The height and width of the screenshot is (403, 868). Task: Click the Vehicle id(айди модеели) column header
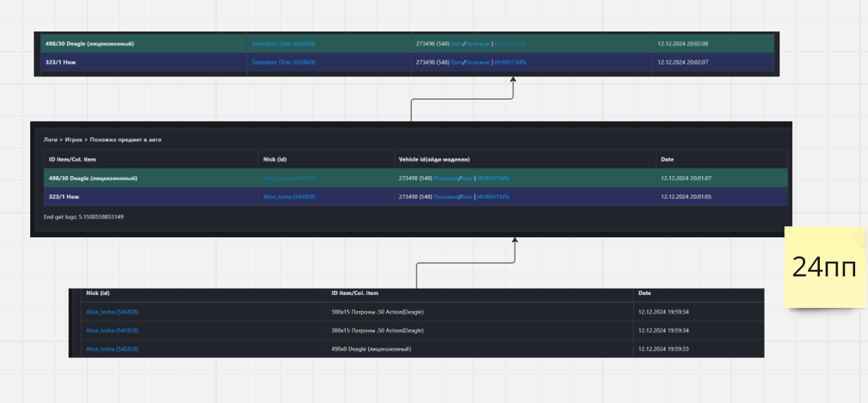coord(435,159)
